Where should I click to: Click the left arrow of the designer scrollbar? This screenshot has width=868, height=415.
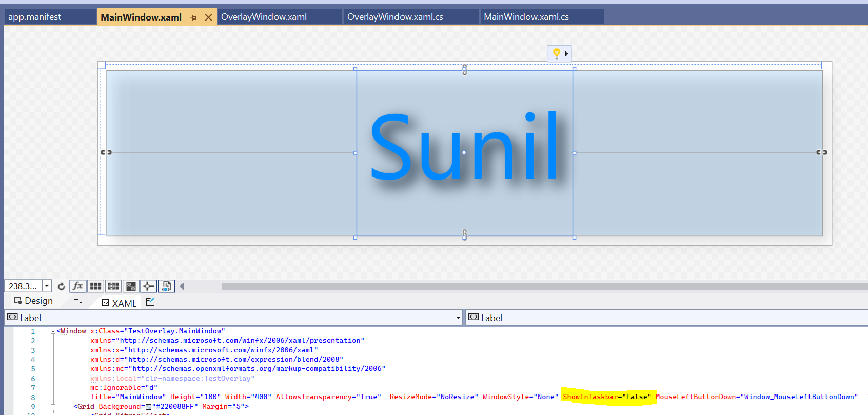(182, 286)
